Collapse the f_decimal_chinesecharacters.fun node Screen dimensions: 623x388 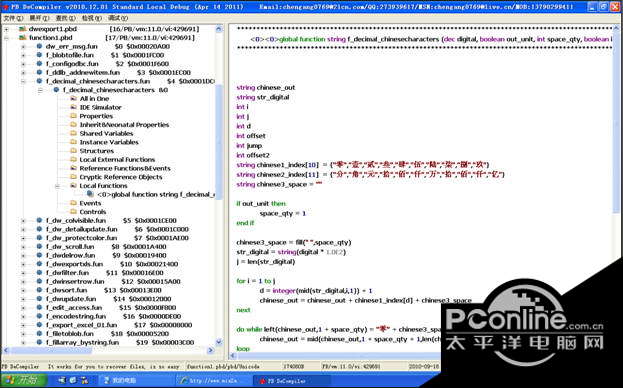(x=23, y=81)
